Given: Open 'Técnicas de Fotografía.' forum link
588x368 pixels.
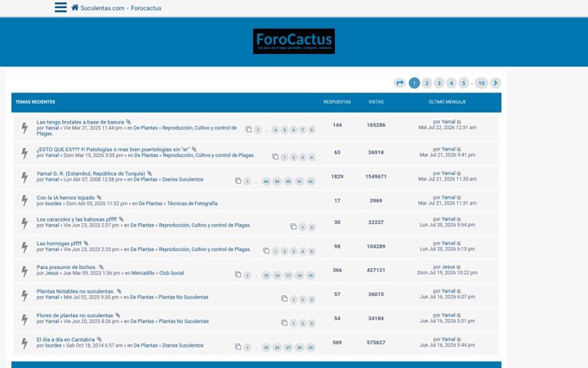Looking at the screenshot, I should coord(193,204).
